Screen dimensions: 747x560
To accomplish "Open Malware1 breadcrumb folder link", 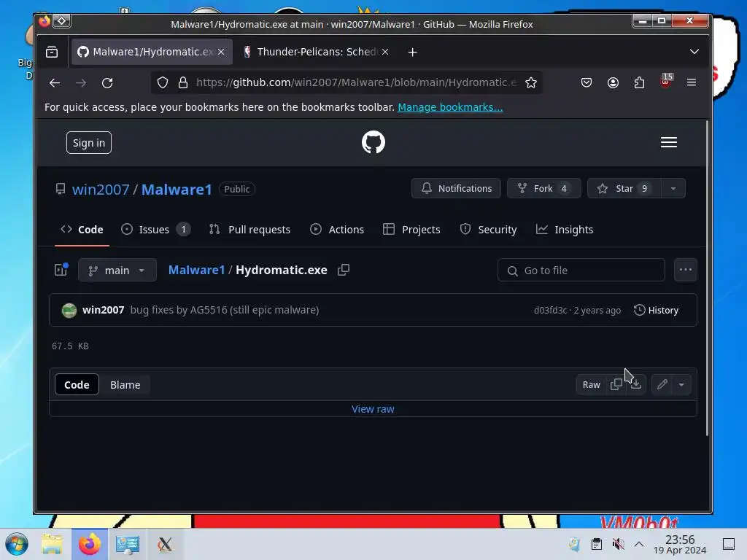I will click(196, 270).
